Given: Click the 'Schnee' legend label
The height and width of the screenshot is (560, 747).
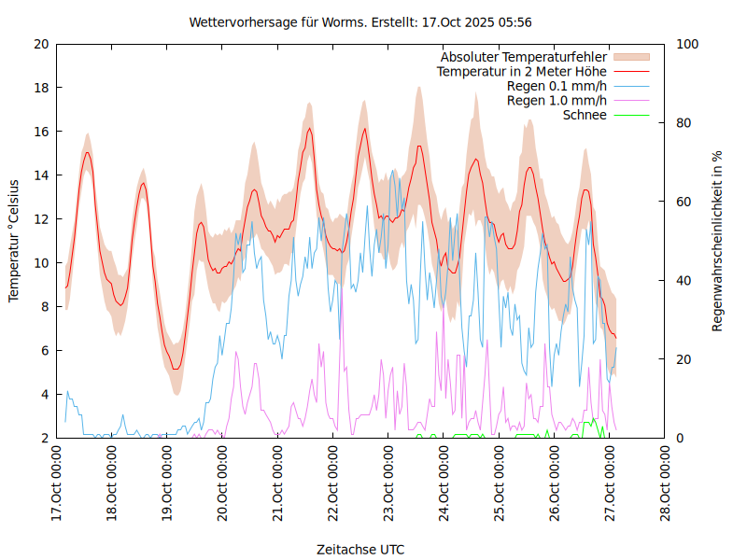Looking at the screenshot, I should pyautogui.click(x=585, y=115).
